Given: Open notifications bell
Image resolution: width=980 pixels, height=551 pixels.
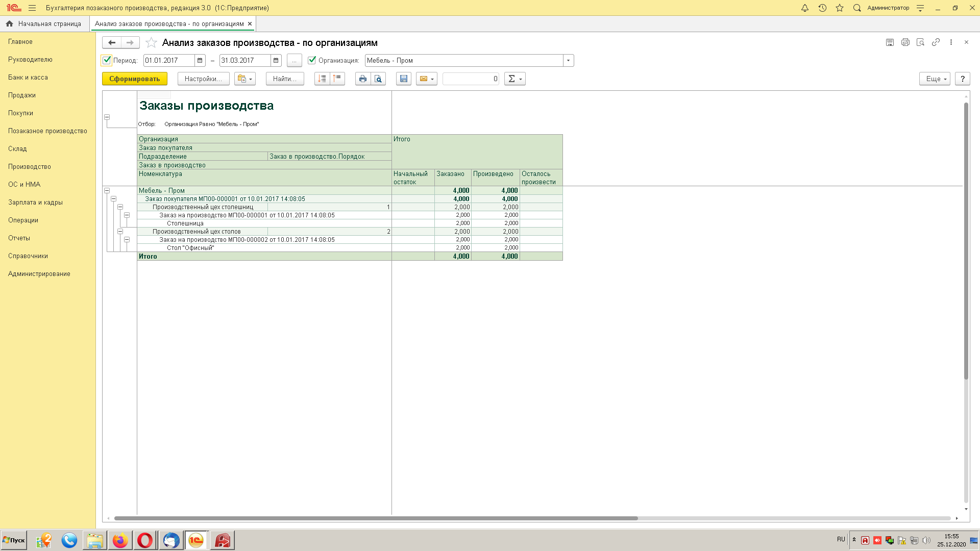Looking at the screenshot, I should pyautogui.click(x=805, y=8).
